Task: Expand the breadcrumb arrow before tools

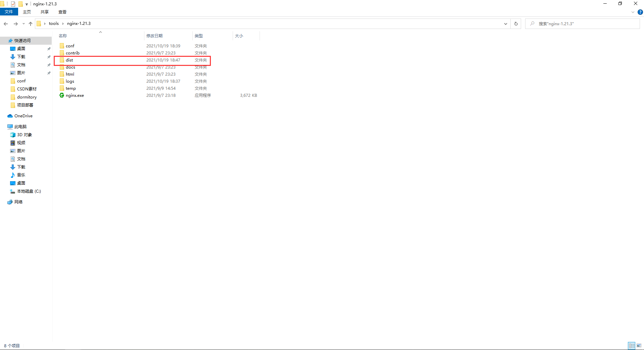Action: pos(45,24)
